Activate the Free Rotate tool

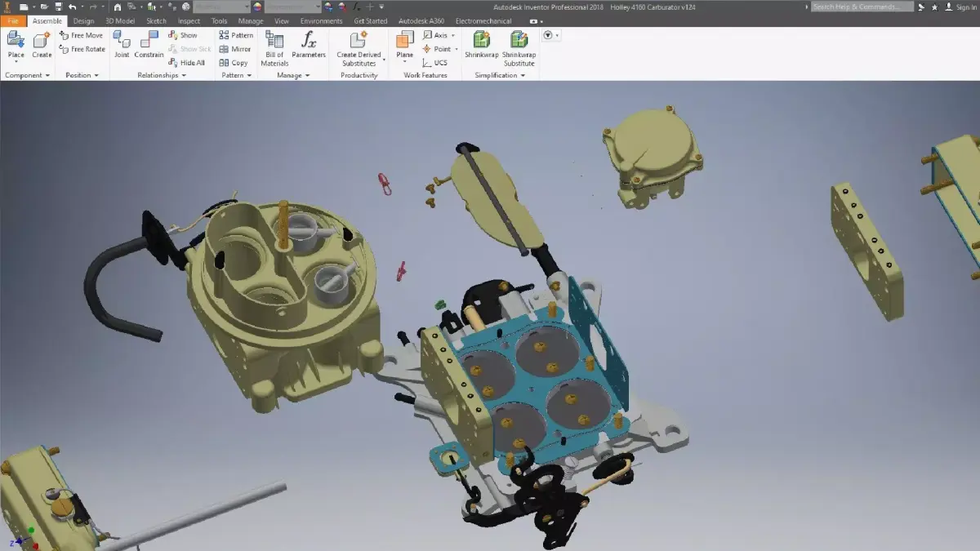point(82,49)
